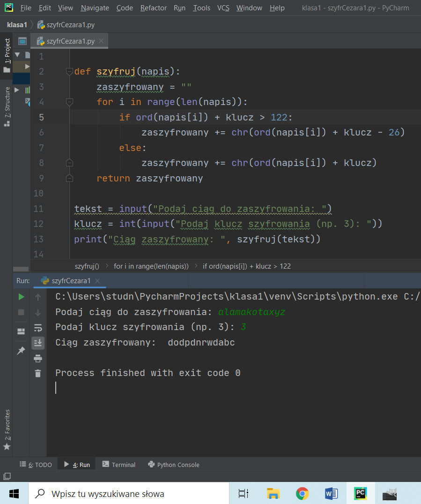
Task: Open the Refactor menu
Action: click(x=153, y=8)
